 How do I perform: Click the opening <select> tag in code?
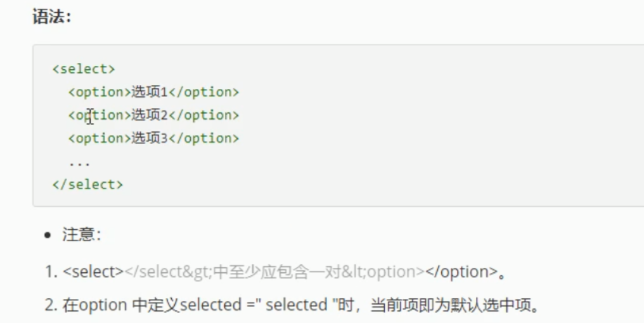pyautogui.click(x=84, y=69)
